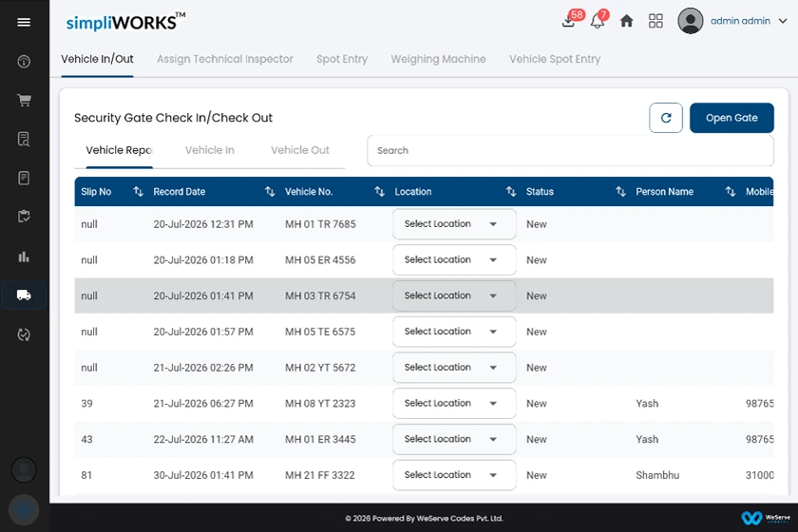Click vehicle number MH 01 TR 7685
The width and height of the screenshot is (798, 532).
(x=320, y=224)
